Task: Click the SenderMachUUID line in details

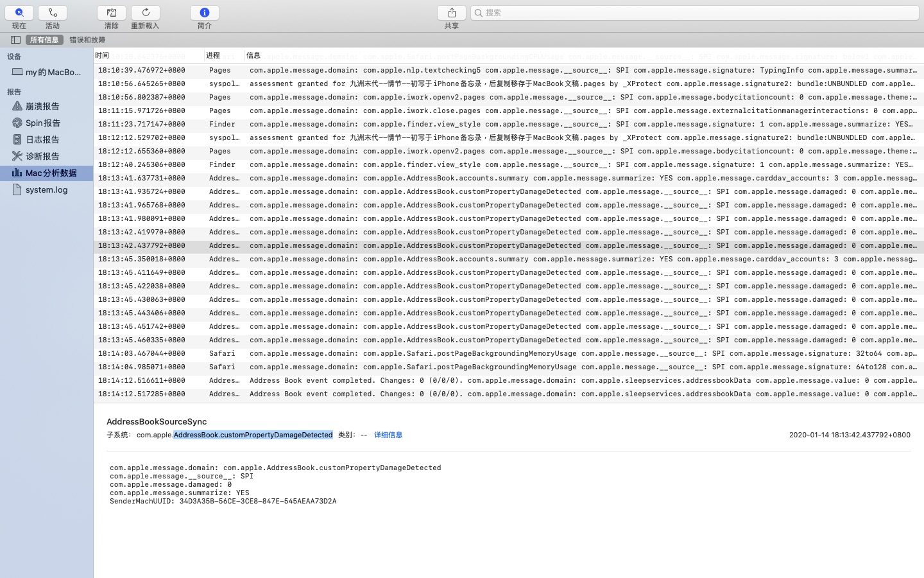Action: click(x=223, y=501)
